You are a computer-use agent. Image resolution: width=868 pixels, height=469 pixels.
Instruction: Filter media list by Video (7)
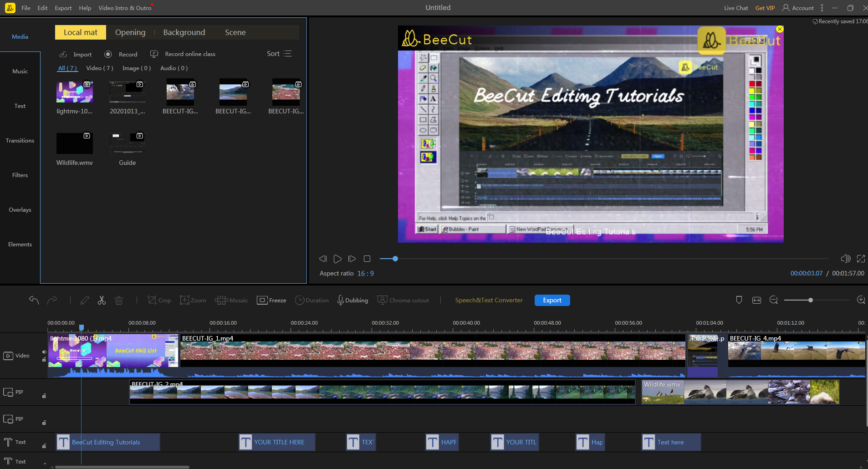tap(100, 68)
